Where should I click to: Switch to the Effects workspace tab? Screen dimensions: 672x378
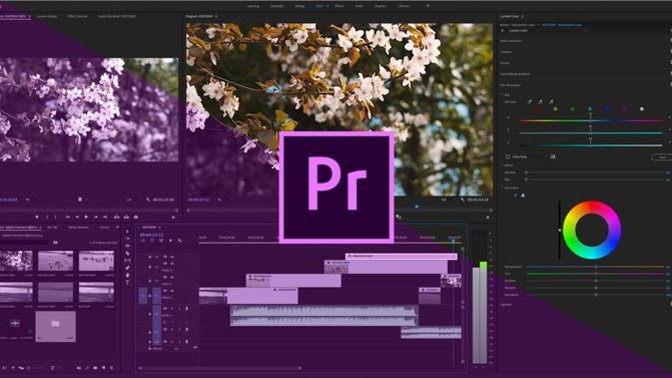click(x=339, y=6)
